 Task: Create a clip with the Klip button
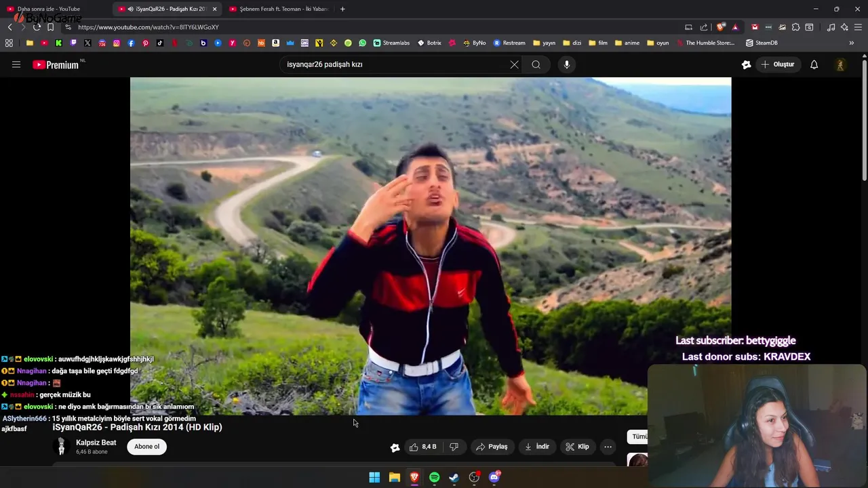(578, 447)
